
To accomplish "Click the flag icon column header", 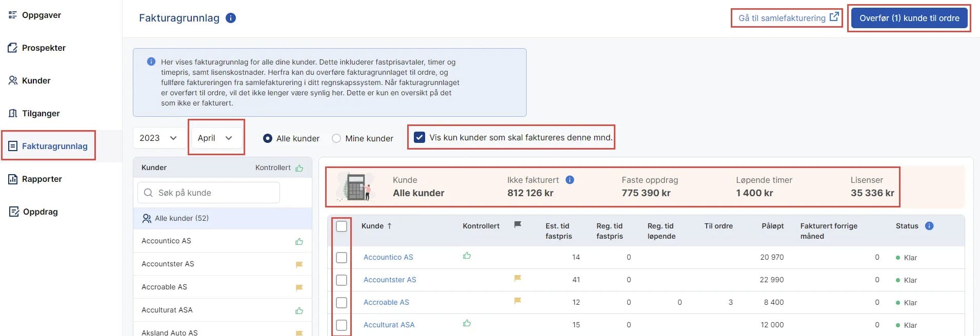I will point(518,225).
